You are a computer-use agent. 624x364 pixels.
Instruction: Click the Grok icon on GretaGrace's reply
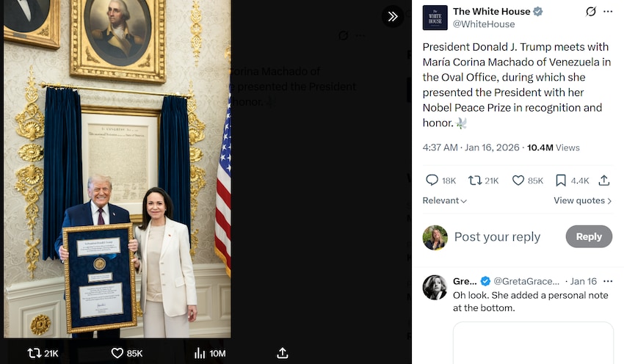coord(592,281)
